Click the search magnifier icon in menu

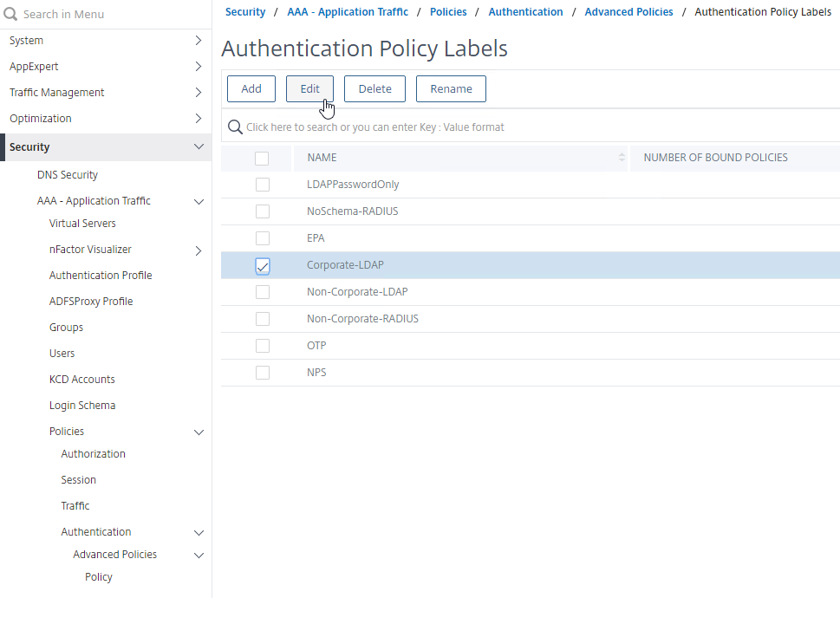point(10,14)
